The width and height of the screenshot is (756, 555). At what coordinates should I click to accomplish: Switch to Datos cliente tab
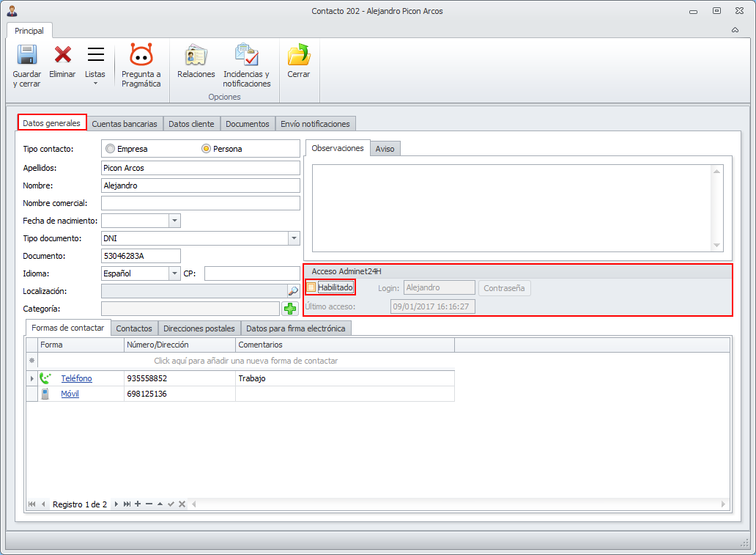(x=191, y=124)
